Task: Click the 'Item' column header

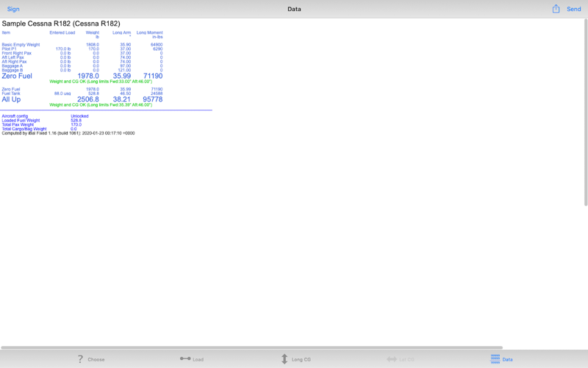Action: 6,32
